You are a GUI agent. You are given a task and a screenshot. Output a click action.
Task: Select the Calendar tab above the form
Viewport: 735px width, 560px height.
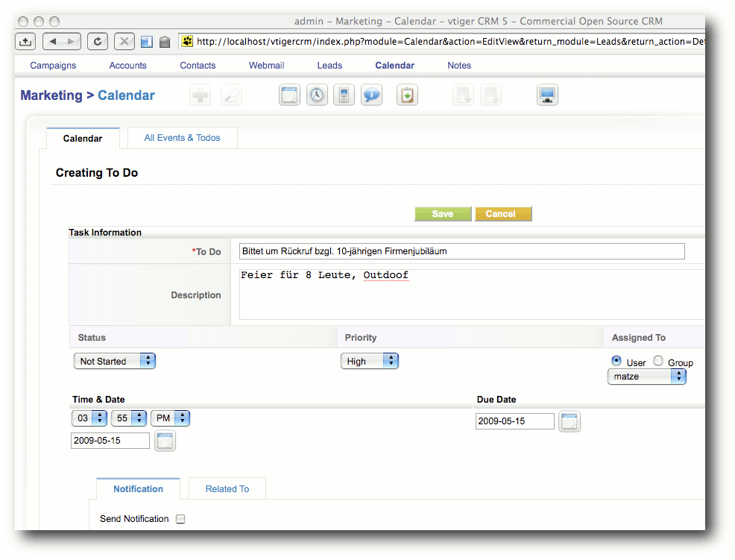pos(83,139)
